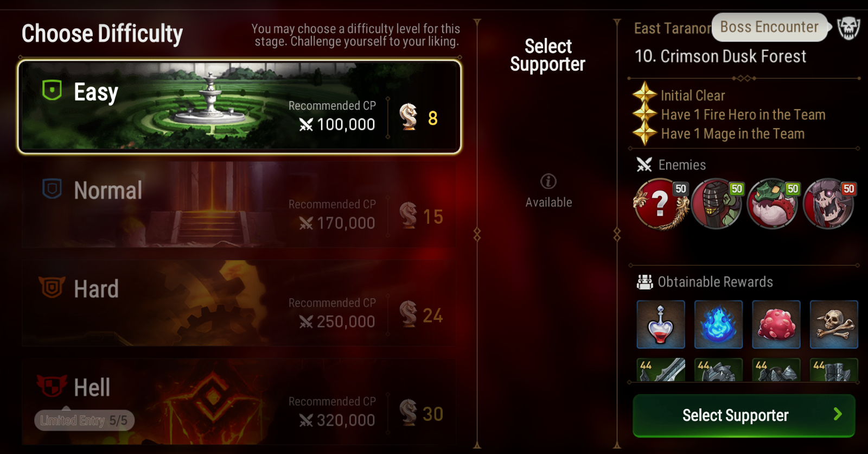Click the level 44 sword equipment reward
The height and width of the screenshot is (454, 868).
click(661, 370)
